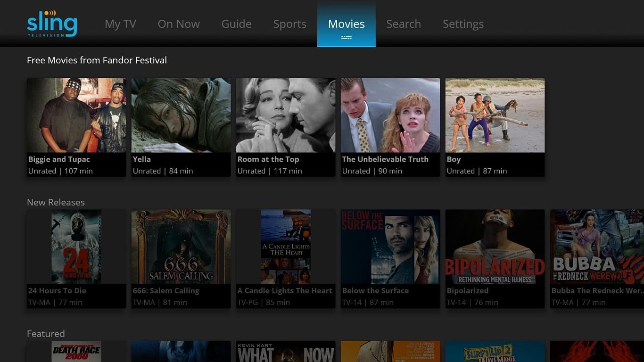Switch to the On Now tab
The width and height of the screenshot is (644, 362).
point(179,24)
